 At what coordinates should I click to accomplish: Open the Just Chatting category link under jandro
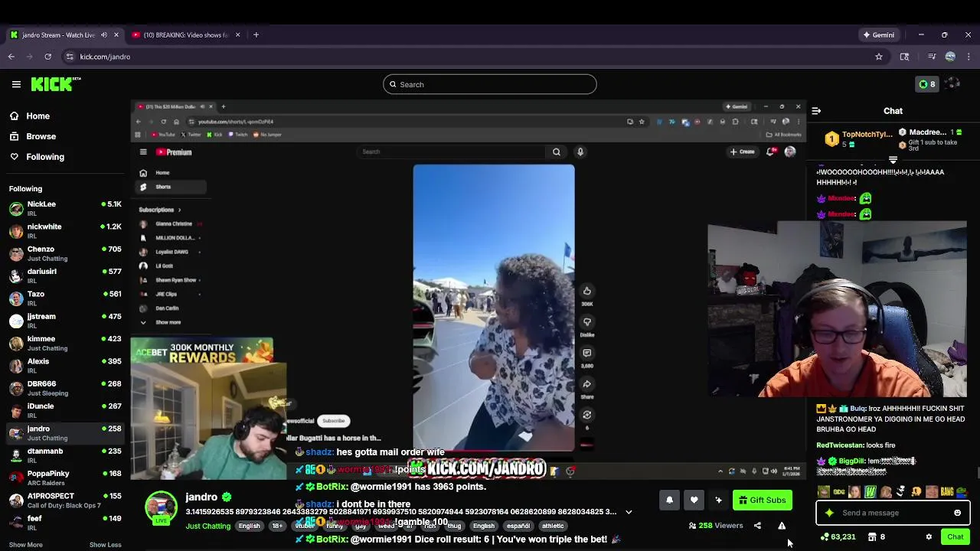207,527
